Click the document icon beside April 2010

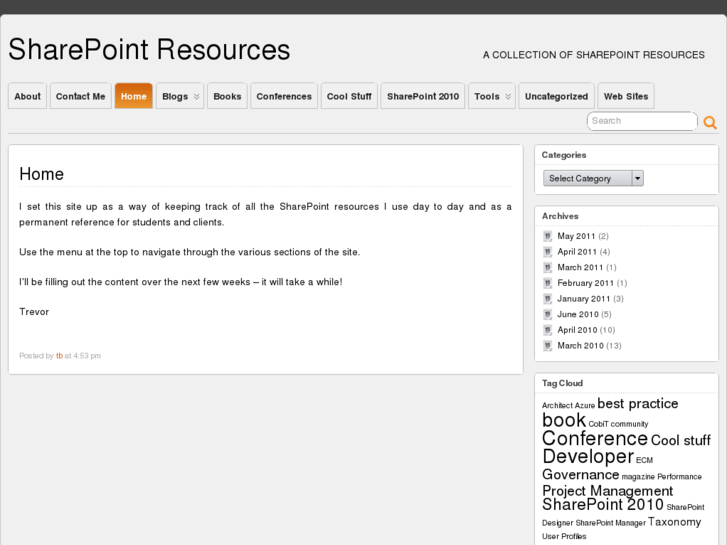[548, 330]
